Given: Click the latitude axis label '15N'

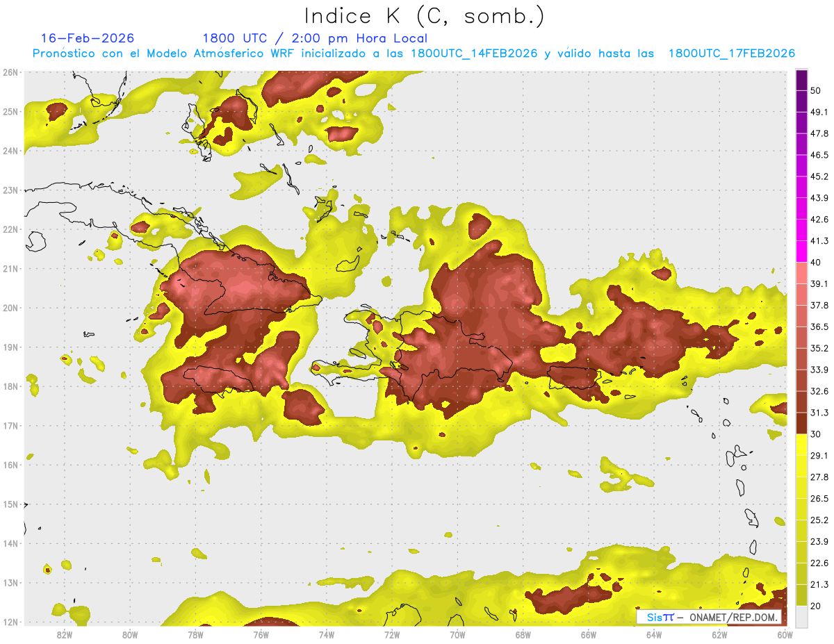Looking at the screenshot, I should click(x=10, y=504).
